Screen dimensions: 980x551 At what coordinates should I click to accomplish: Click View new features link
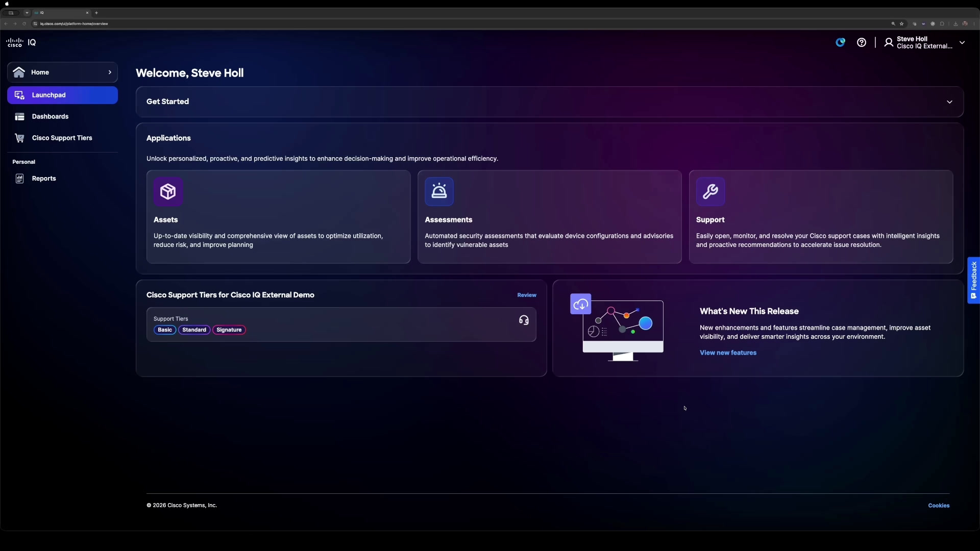click(728, 353)
